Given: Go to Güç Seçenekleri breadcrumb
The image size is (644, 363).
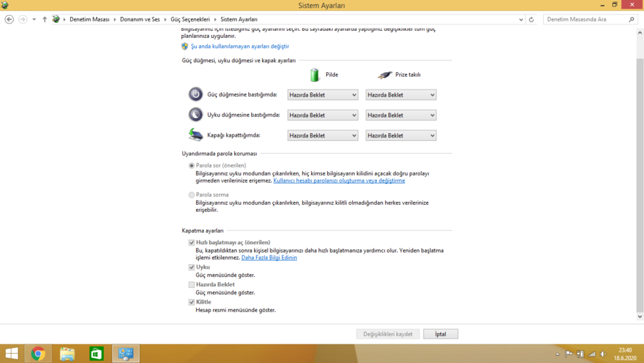Looking at the screenshot, I should click(190, 19).
